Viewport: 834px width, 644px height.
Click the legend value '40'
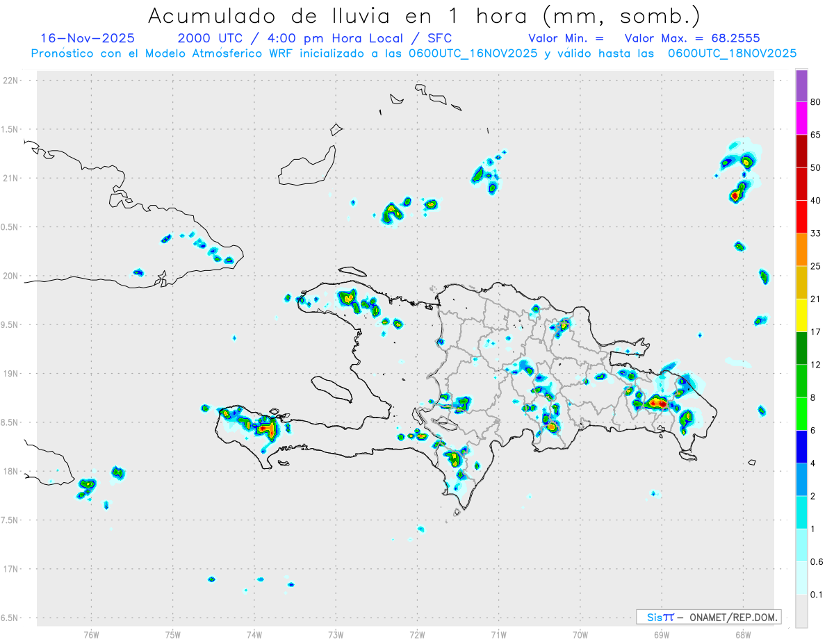pos(816,201)
